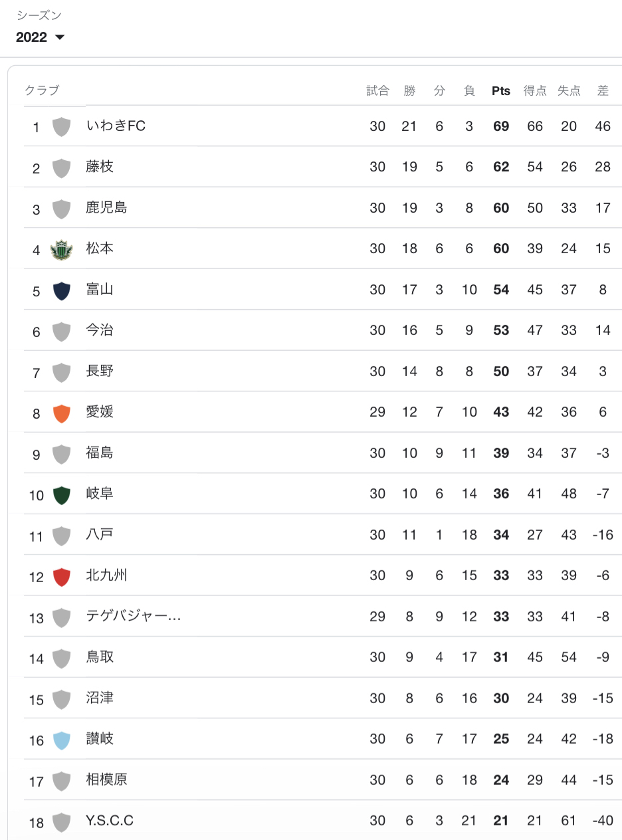Screen dimensions: 622x840
Task: Click the 岐阜 dark green shield icon
Action: click(61, 494)
